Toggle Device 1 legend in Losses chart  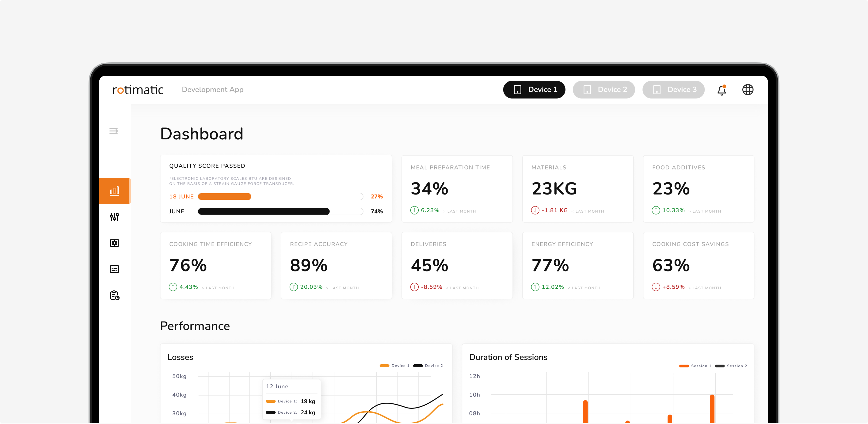(394, 366)
